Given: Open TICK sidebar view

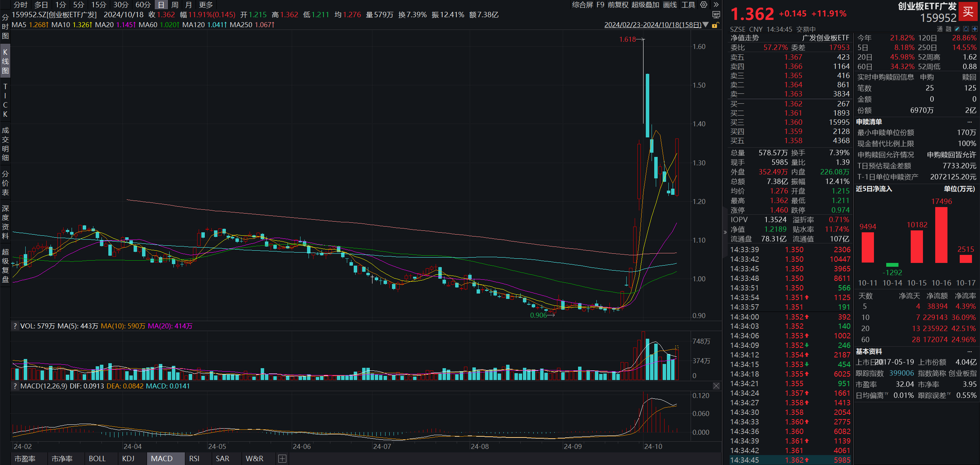Looking at the screenshot, I should (x=5, y=100).
